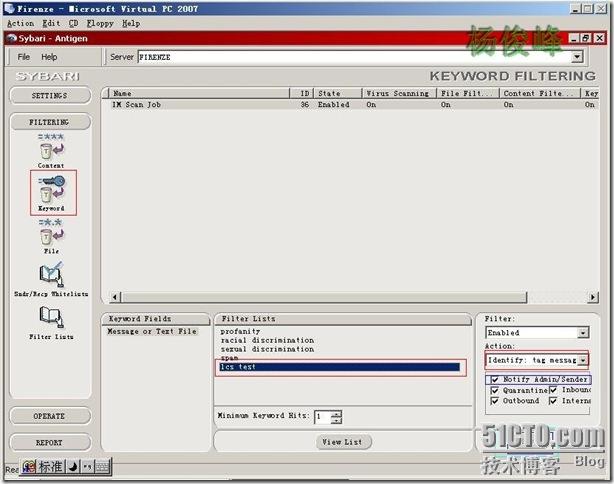Select the spam filter list
The image size is (614, 484).
(x=229, y=357)
